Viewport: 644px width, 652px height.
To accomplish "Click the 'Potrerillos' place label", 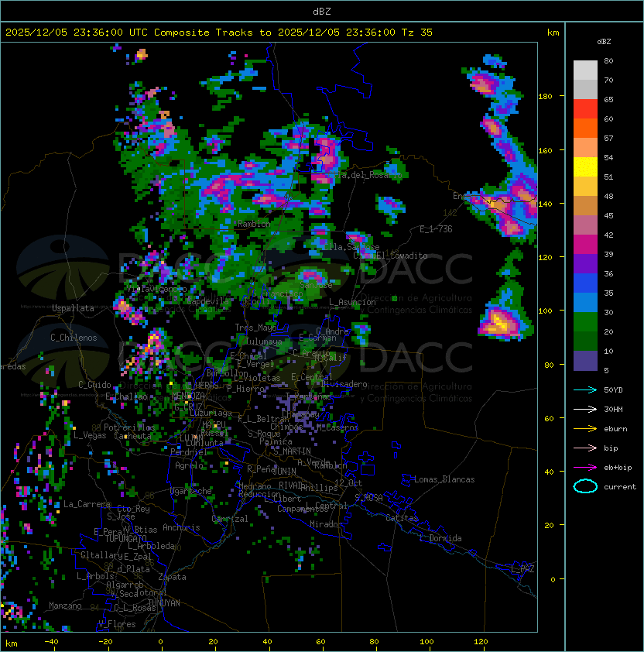I will click(129, 427).
